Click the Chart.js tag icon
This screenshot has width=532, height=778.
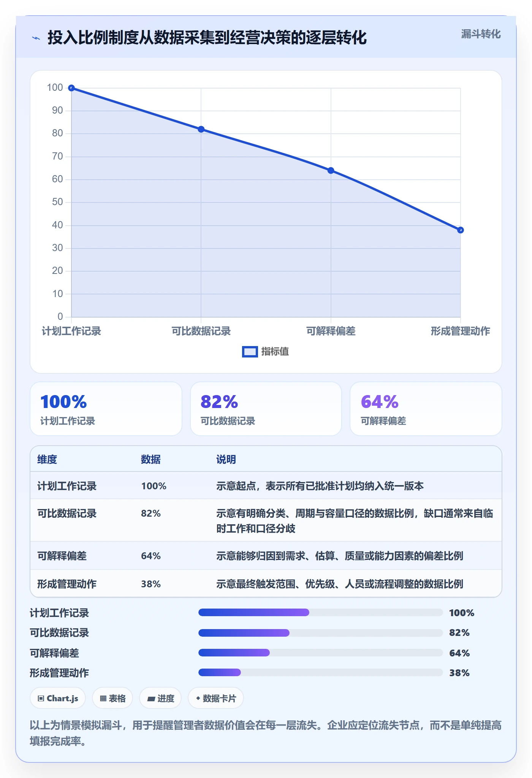41,699
